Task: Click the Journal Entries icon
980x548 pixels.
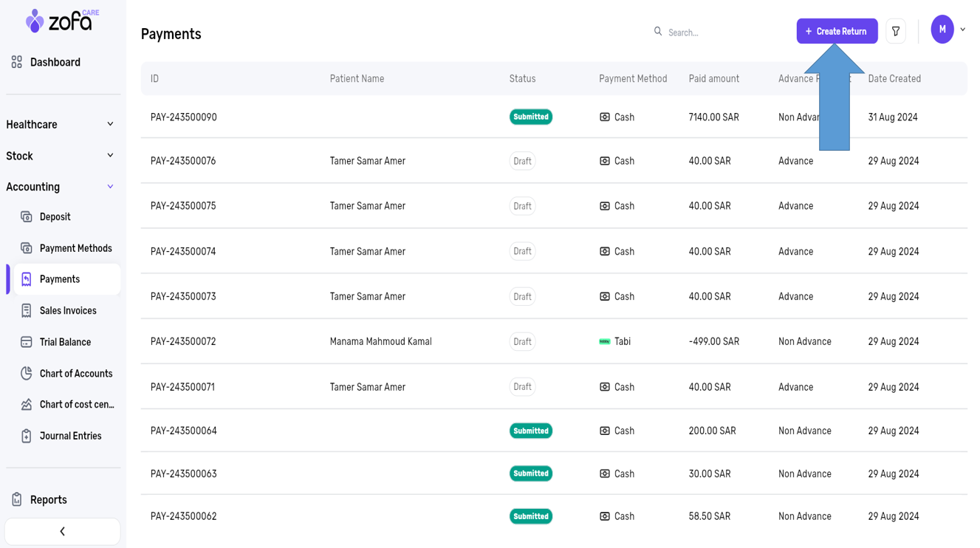Action: (x=27, y=436)
